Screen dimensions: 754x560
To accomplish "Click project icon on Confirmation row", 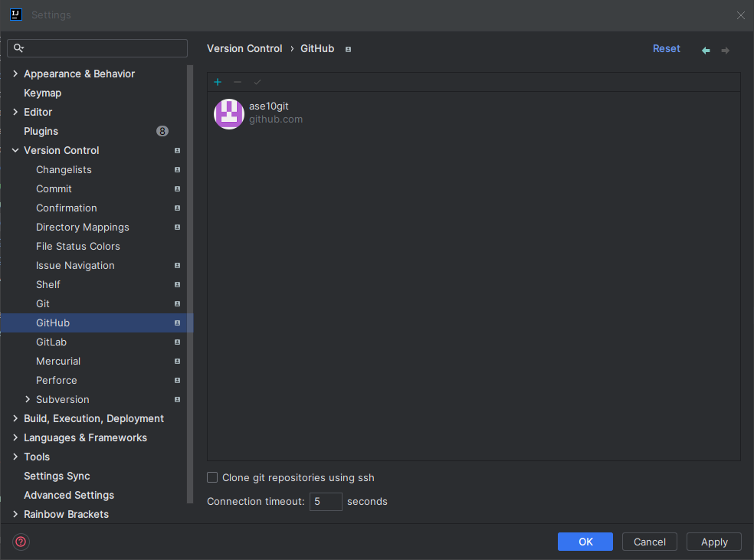I will [x=178, y=208].
